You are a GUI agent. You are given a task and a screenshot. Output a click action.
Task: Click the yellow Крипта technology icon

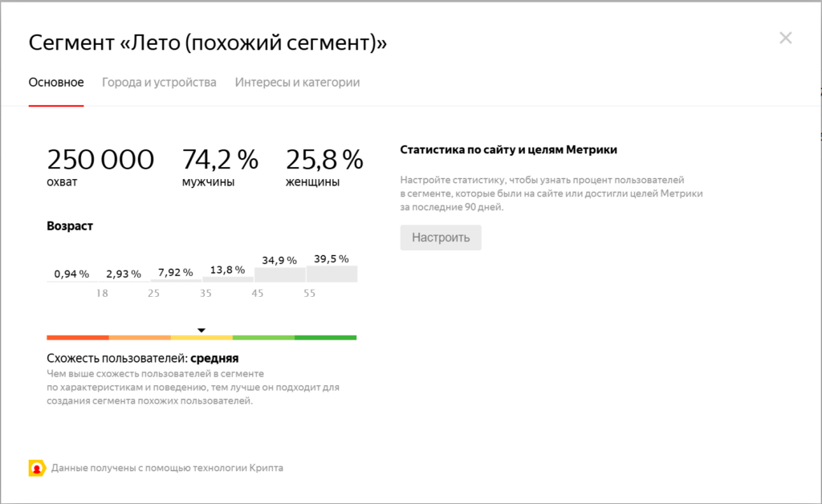coord(37,468)
